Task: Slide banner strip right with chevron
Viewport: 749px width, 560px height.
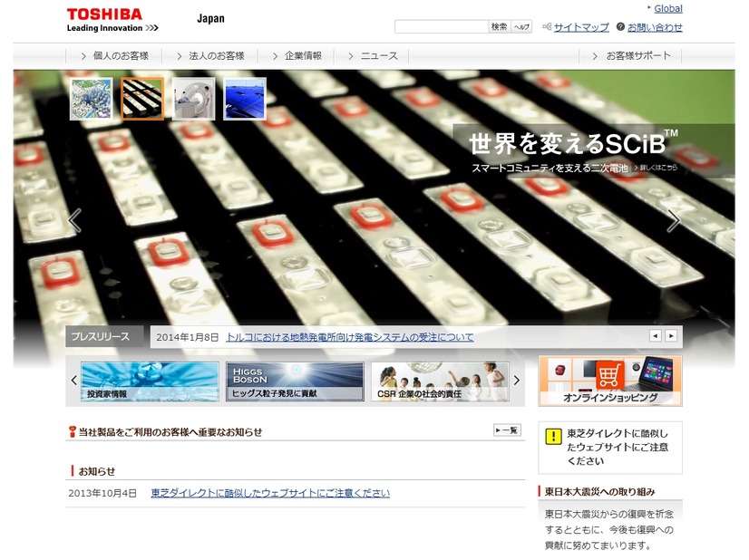Action: point(516,381)
